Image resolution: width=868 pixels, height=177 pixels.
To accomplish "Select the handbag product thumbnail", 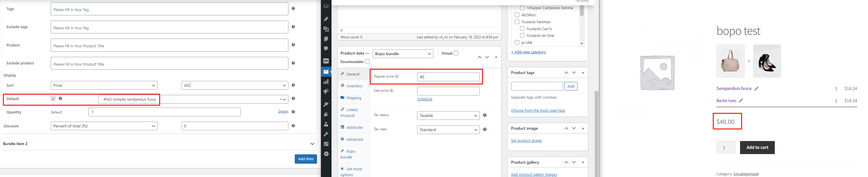I will click(730, 61).
